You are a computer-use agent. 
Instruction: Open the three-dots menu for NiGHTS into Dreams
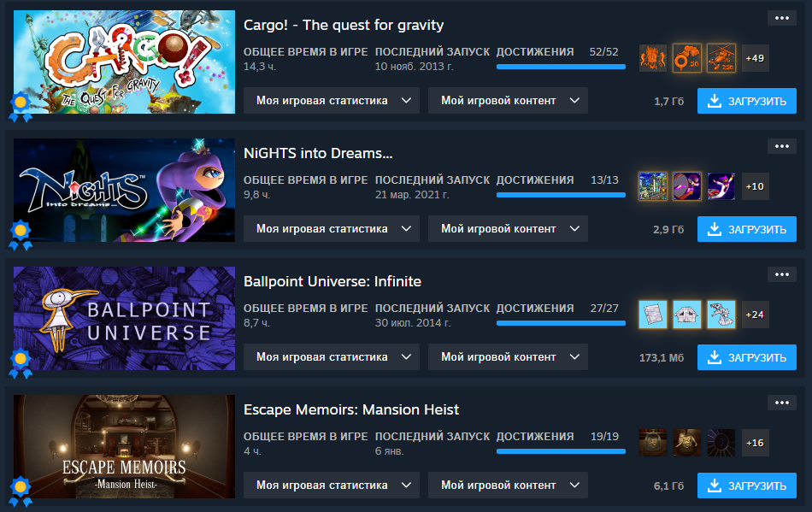point(781,146)
